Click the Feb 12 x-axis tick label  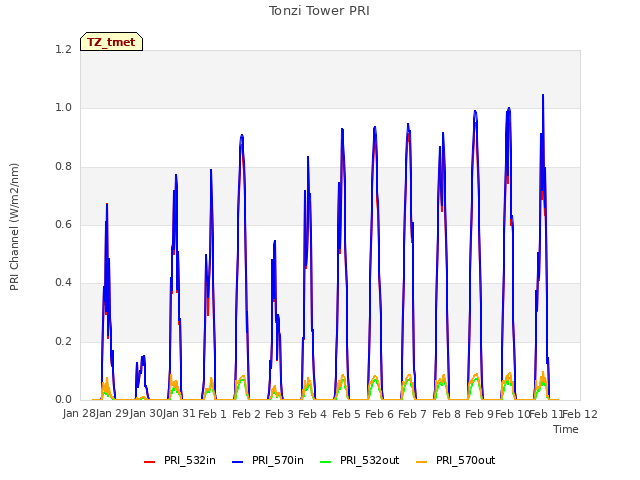point(580,414)
